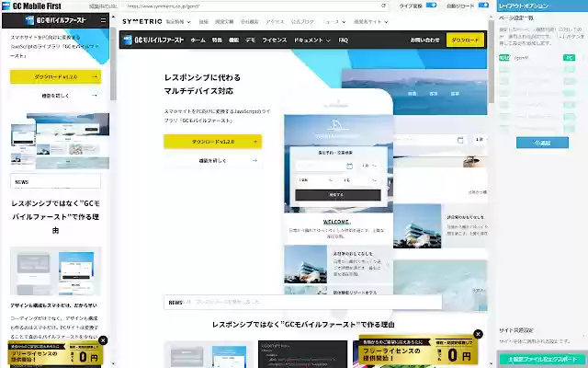The image size is (588, 368).
Task: Click the ダウンロード v1.2.0 button in PC preview
Action: pyautogui.click(x=212, y=142)
